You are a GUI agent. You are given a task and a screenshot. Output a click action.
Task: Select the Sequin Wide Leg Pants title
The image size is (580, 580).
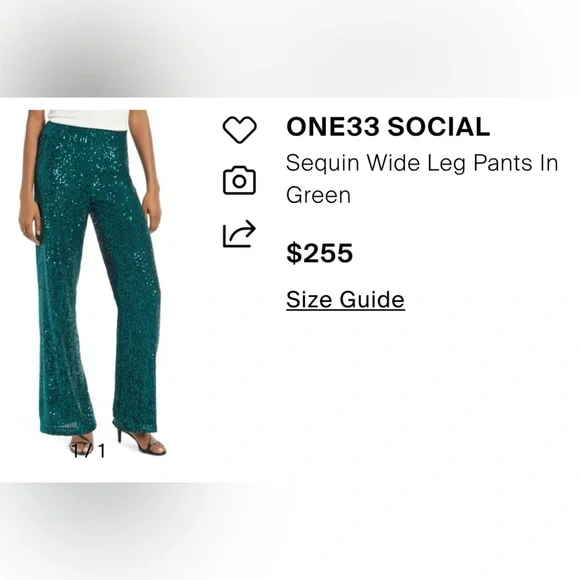click(422, 179)
